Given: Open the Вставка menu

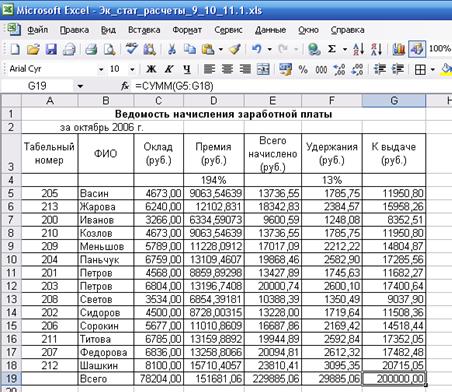Looking at the screenshot, I should (x=144, y=30).
